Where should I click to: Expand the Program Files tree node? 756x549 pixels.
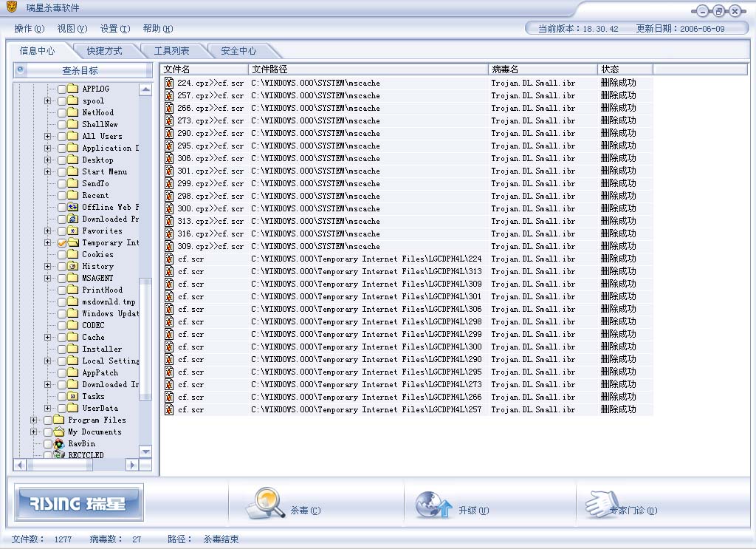coord(33,420)
